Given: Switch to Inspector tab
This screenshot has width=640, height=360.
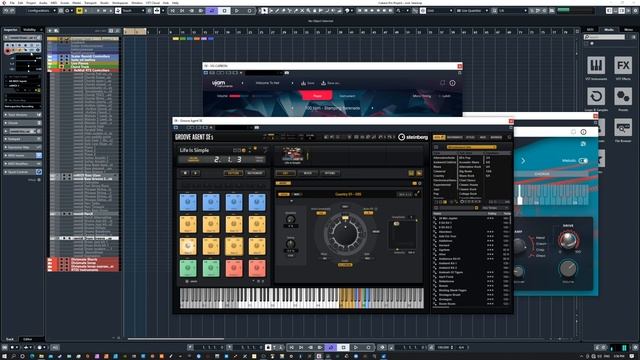Looking at the screenshot, I should tap(11, 29).
